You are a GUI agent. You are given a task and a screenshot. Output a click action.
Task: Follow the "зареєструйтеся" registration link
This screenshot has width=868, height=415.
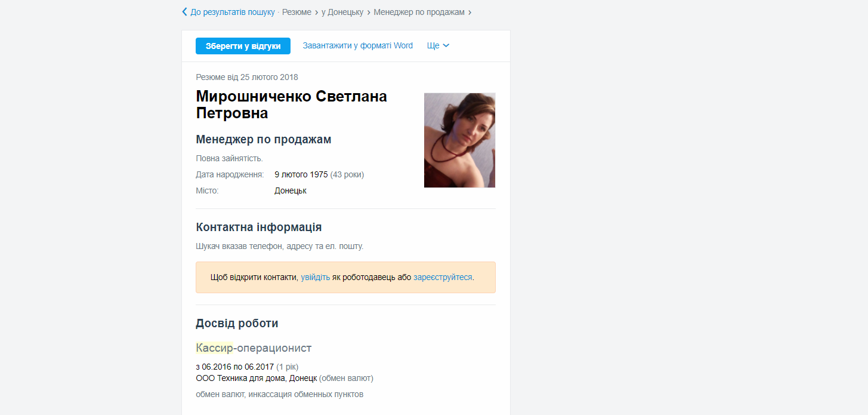[x=443, y=277]
